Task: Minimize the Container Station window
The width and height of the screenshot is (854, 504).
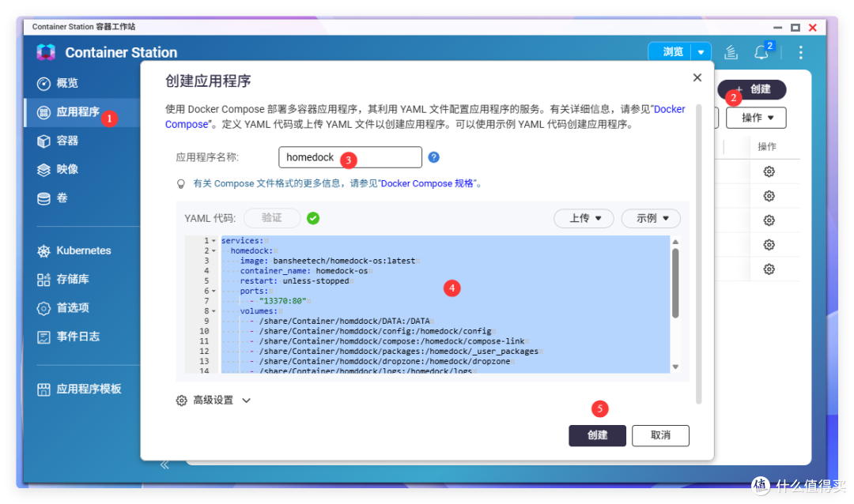Action: click(x=778, y=27)
